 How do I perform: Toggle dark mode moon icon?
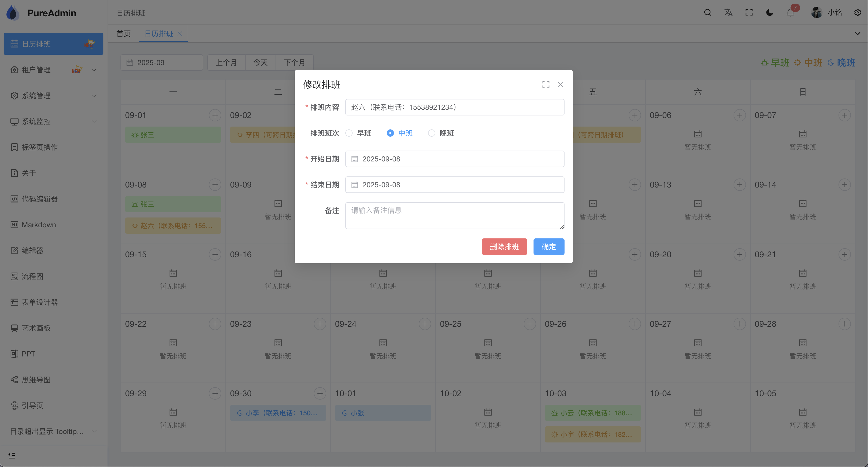770,13
